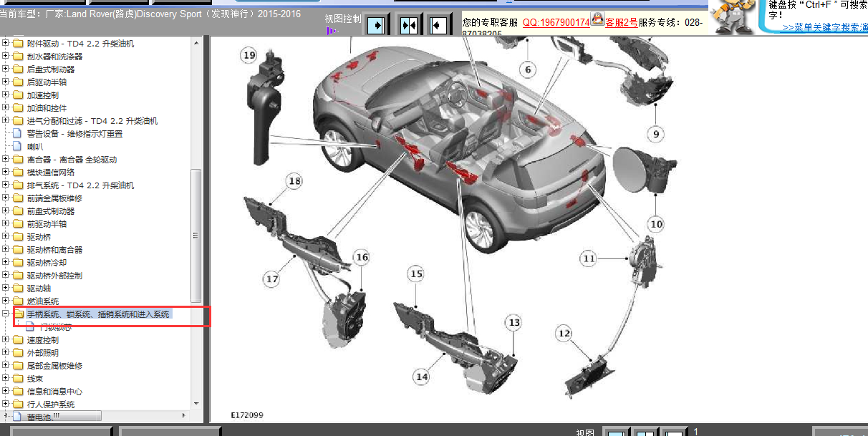Select callout number 16 in the diagram
868x436 pixels.
point(362,257)
